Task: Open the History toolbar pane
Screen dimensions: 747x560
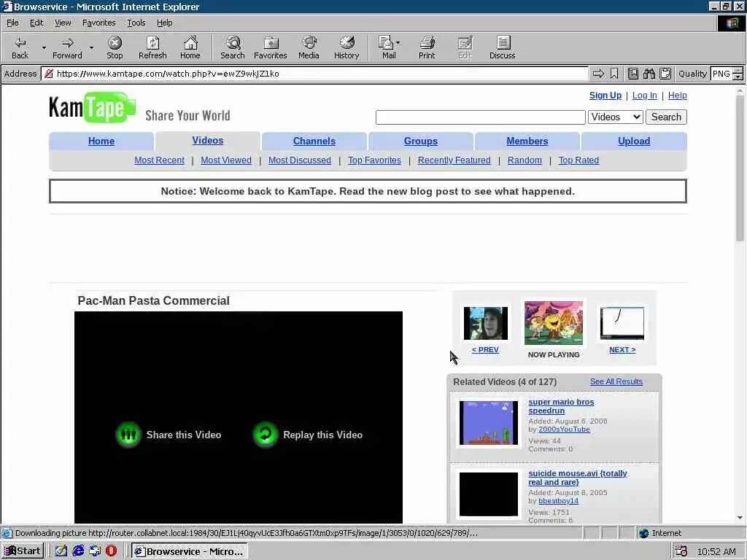Action: click(x=347, y=47)
